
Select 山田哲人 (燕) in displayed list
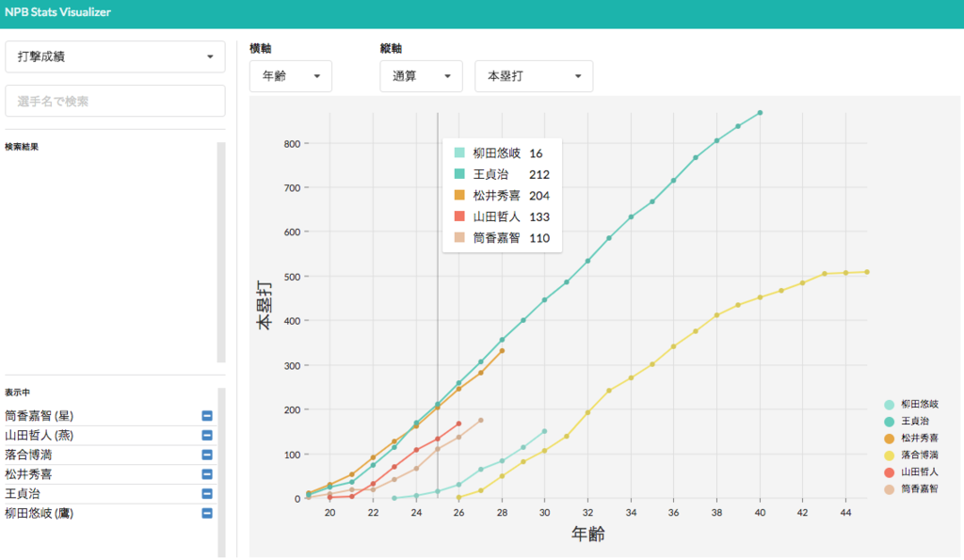click(40, 435)
